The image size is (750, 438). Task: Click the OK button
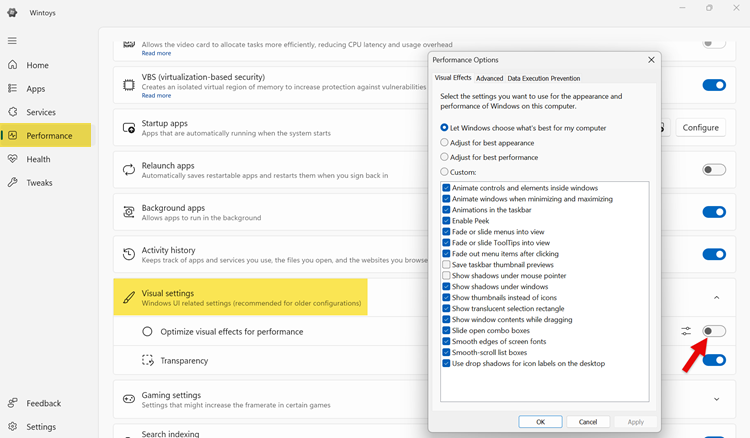tap(540, 422)
